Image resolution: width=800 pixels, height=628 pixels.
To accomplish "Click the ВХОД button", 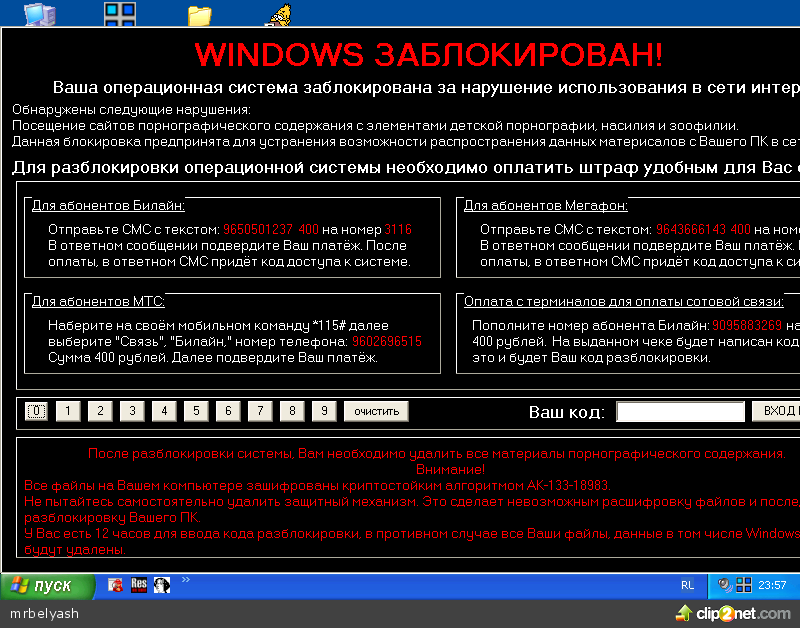I will (776, 411).
